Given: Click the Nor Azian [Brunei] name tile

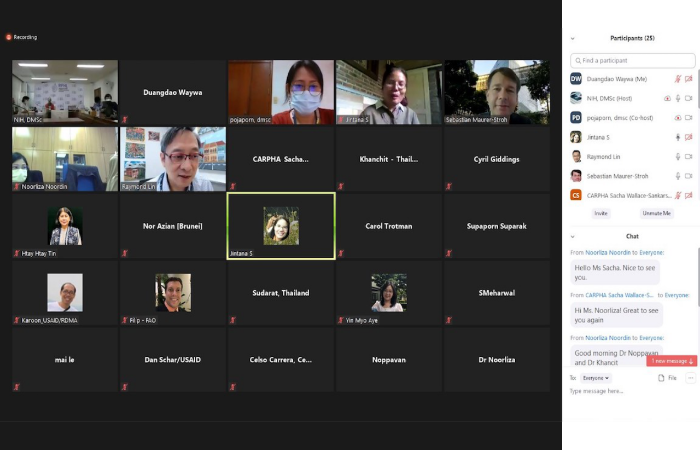Looking at the screenshot, I should coord(173,226).
